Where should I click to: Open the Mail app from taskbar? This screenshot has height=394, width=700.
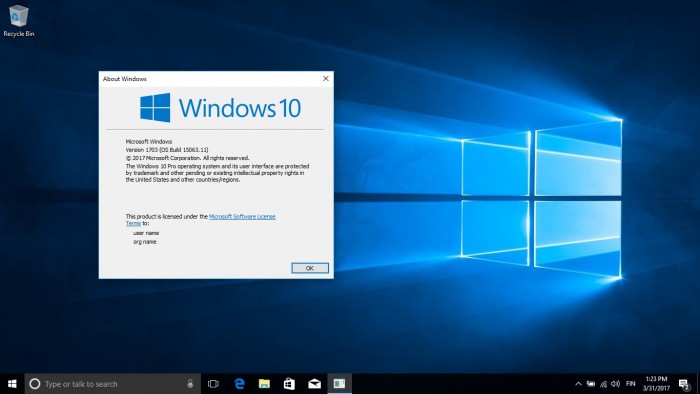tap(314, 384)
